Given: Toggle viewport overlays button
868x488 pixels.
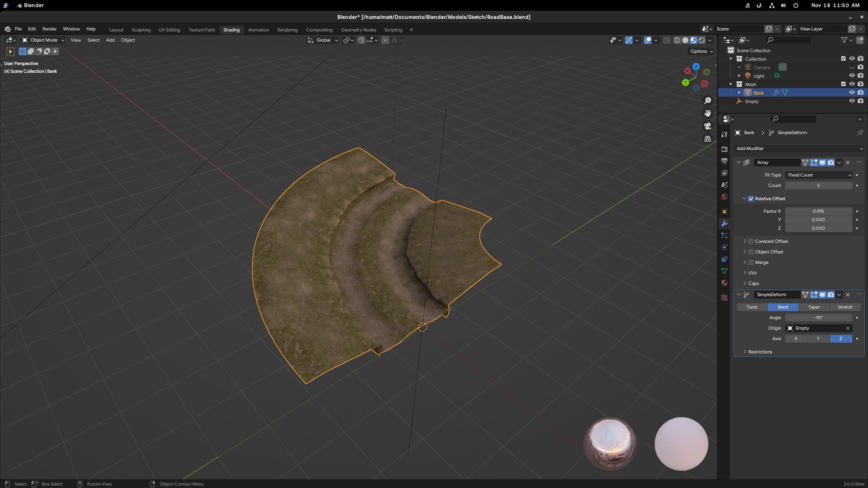Looking at the screenshot, I should click(648, 40).
